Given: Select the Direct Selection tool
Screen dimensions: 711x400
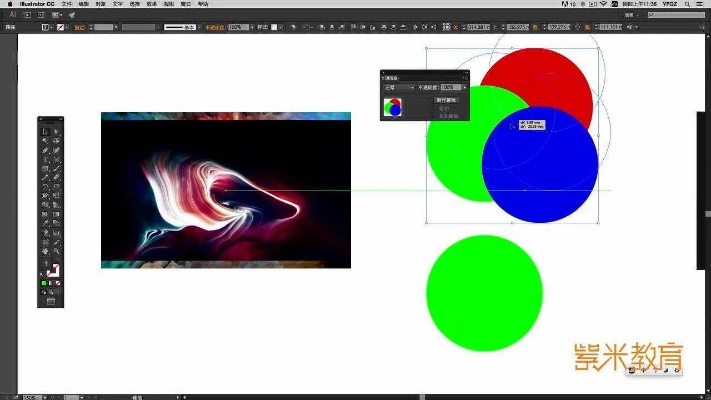Looking at the screenshot, I should point(57,132).
